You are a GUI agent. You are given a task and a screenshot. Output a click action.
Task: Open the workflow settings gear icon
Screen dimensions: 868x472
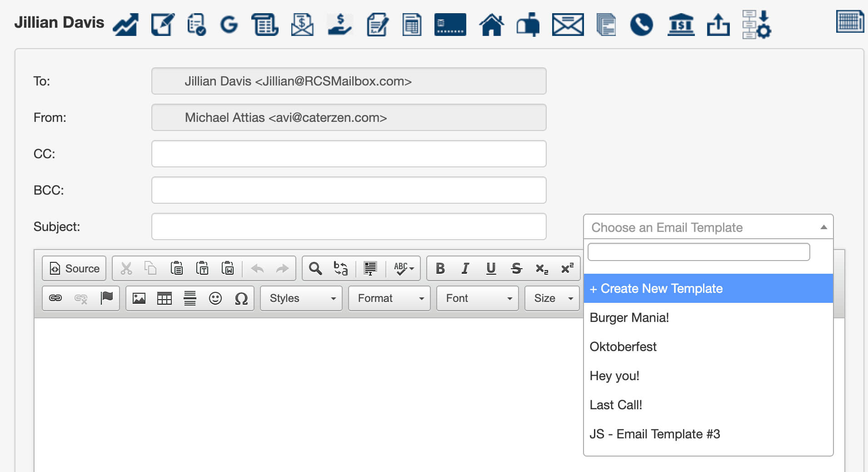[756, 24]
